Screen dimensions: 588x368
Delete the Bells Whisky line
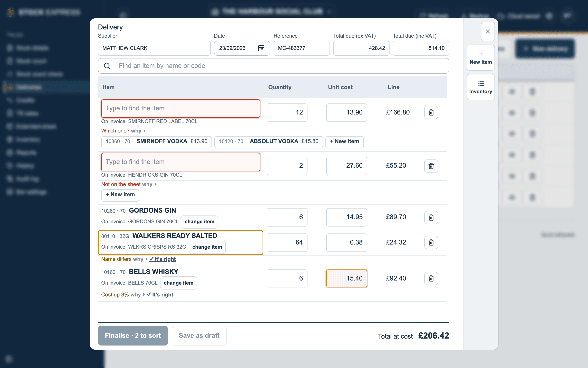coord(431,278)
